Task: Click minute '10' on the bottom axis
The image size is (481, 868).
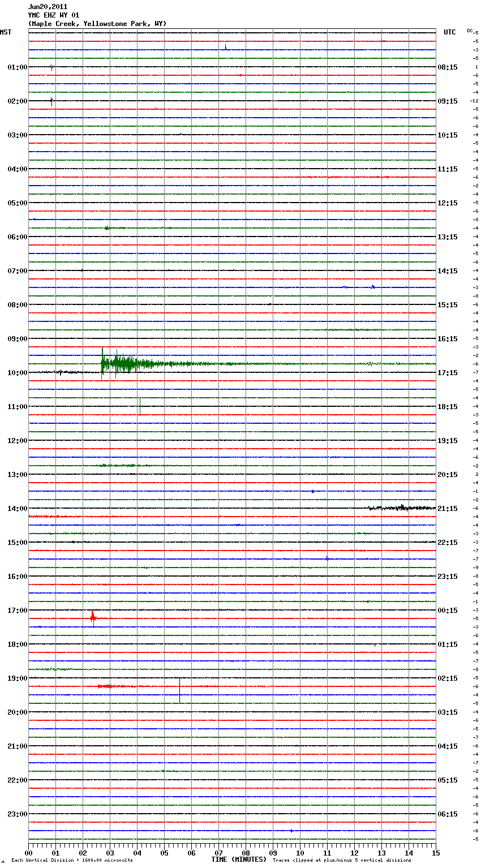Action: (300, 853)
